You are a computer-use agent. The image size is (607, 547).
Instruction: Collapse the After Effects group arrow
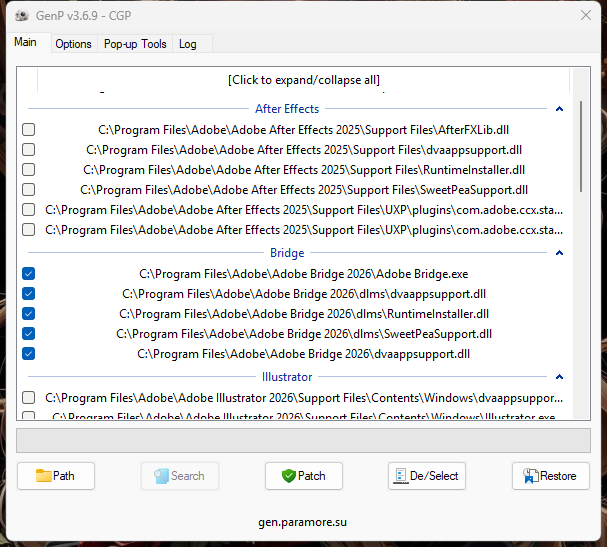point(559,109)
